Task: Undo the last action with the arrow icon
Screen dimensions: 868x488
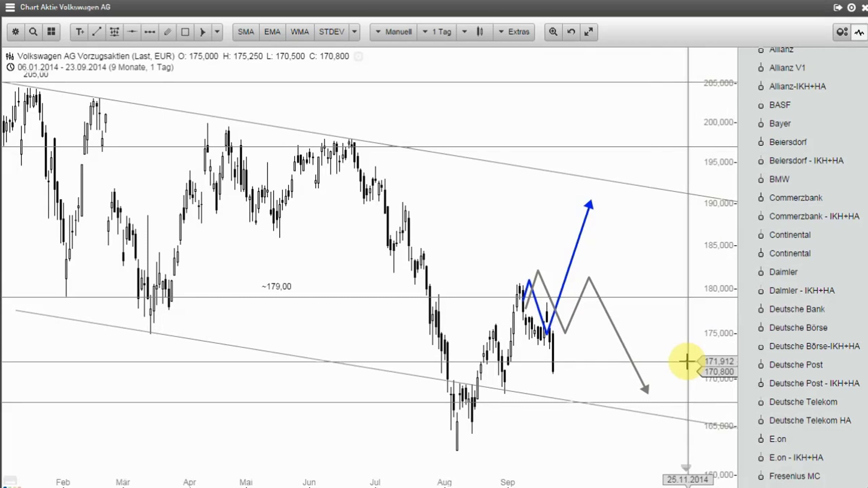Action: (x=571, y=32)
